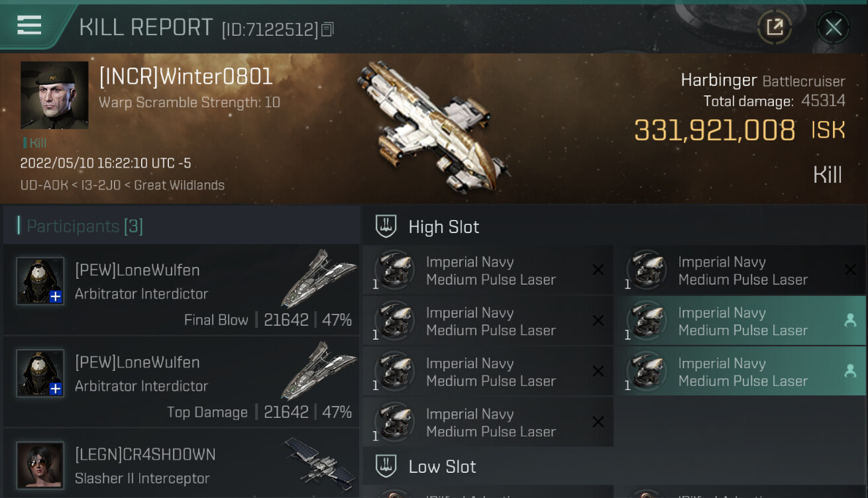The image size is (868, 498).
Task: Select Final Blow participant entry LoneWulfen
Action: [x=182, y=290]
